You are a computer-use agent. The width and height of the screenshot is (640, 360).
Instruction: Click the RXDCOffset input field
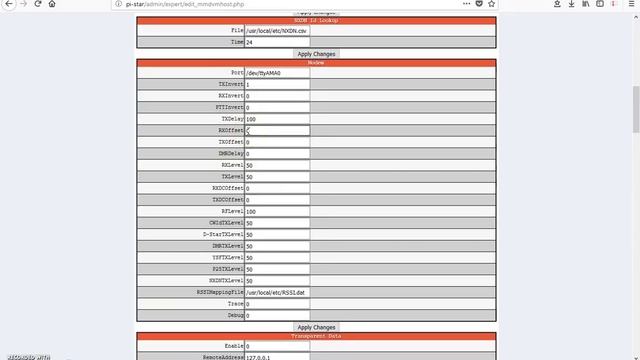pyautogui.click(x=277, y=188)
